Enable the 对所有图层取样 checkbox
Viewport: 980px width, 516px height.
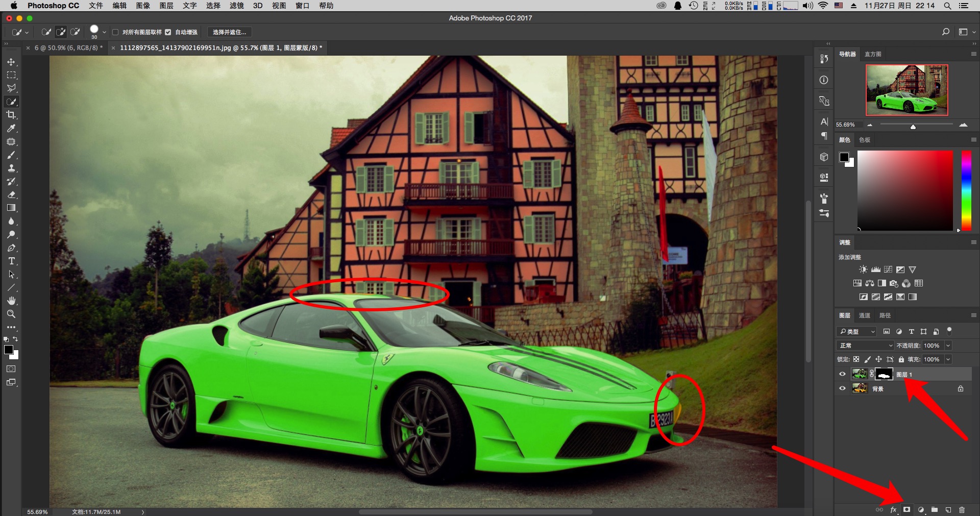(115, 32)
